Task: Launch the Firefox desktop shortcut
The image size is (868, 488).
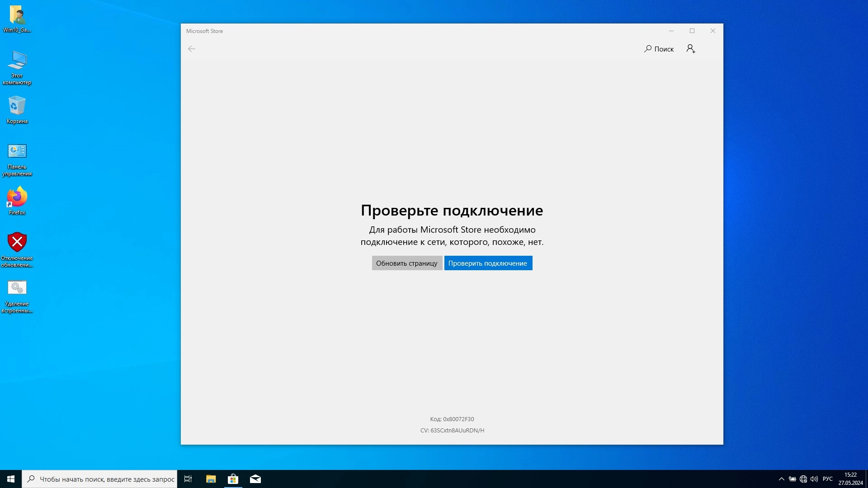Action: (x=17, y=201)
